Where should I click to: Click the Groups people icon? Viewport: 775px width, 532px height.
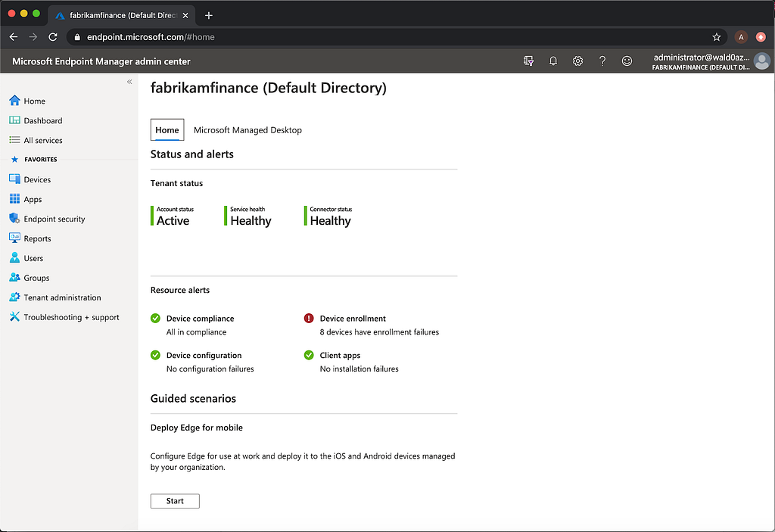click(x=14, y=278)
